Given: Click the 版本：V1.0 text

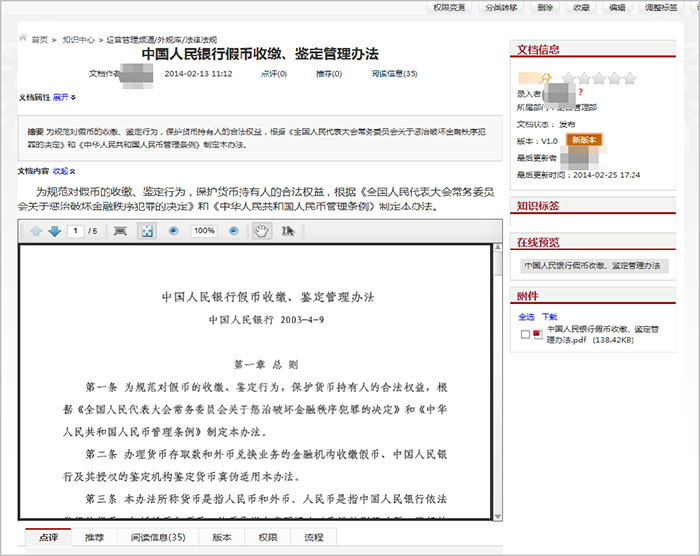Looking at the screenshot, I should [x=537, y=141].
